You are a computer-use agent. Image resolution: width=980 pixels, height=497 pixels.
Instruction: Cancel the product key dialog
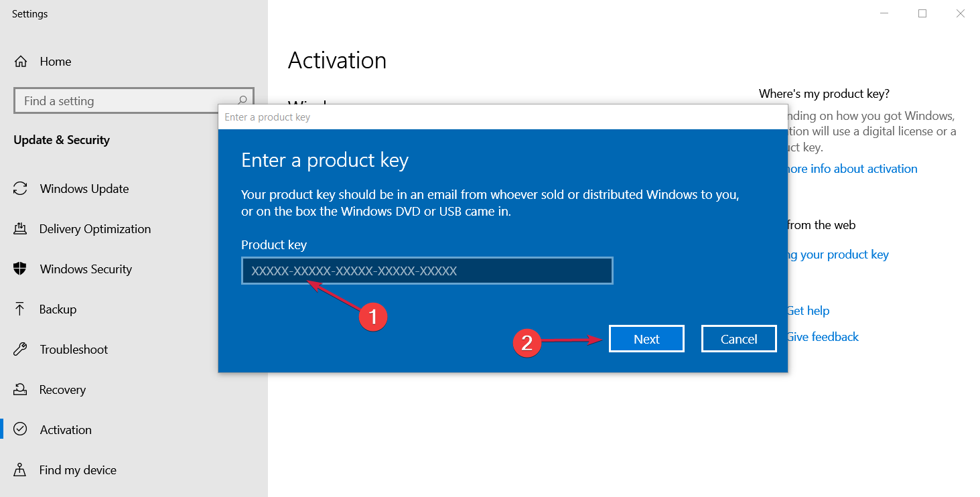coord(739,339)
